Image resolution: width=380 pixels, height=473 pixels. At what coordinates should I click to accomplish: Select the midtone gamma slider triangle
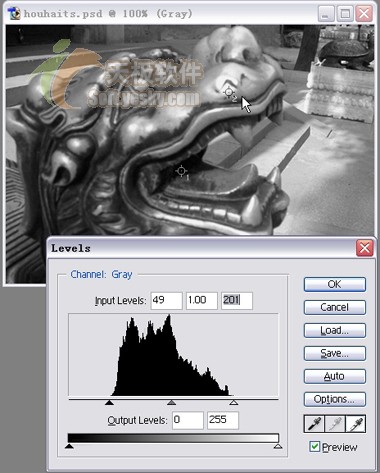(x=171, y=403)
